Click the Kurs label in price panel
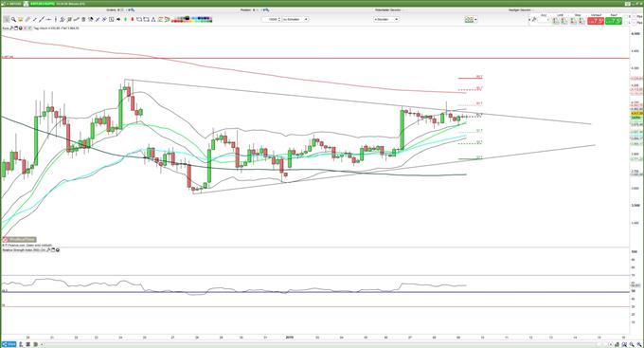Screen dimensions: 644x348 click(x=6, y=28)
